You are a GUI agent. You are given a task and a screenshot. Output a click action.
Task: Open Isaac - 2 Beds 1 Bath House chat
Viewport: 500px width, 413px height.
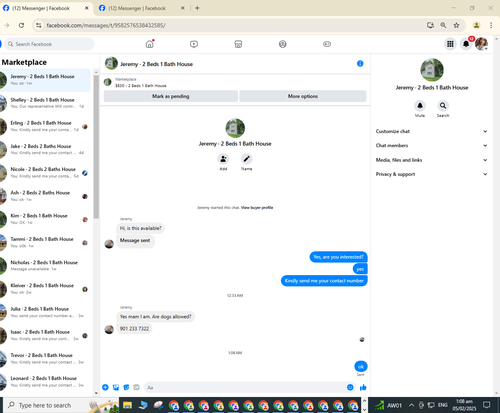(45, 335)
